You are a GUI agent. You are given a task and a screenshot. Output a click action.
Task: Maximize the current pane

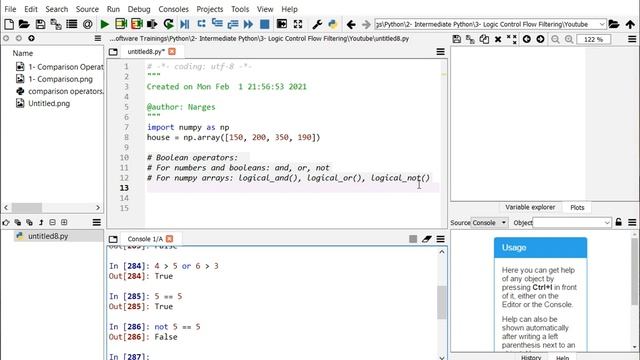[282, 24]
